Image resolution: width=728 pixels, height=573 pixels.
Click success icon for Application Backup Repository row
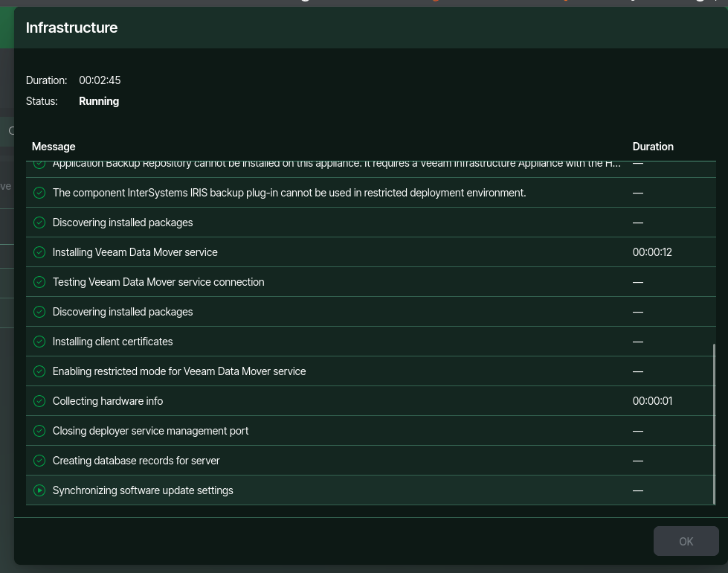[39, 164]
